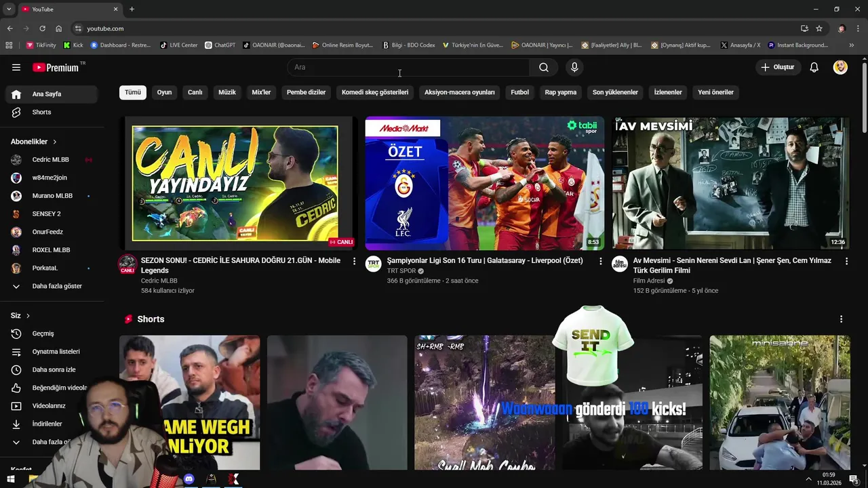Open Discord from the taskbar
The image size is (868, 488).
click(x=189, y=479)
